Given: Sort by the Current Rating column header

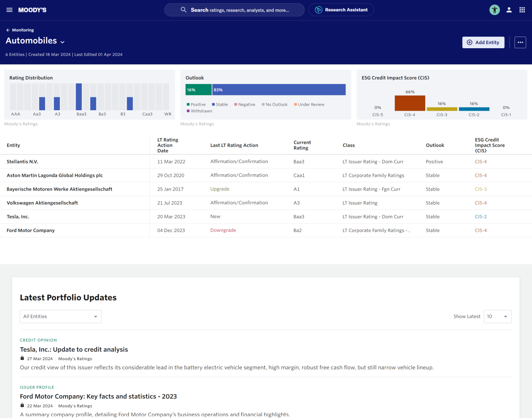Looking at the screenshot, I should pos(302,145).
